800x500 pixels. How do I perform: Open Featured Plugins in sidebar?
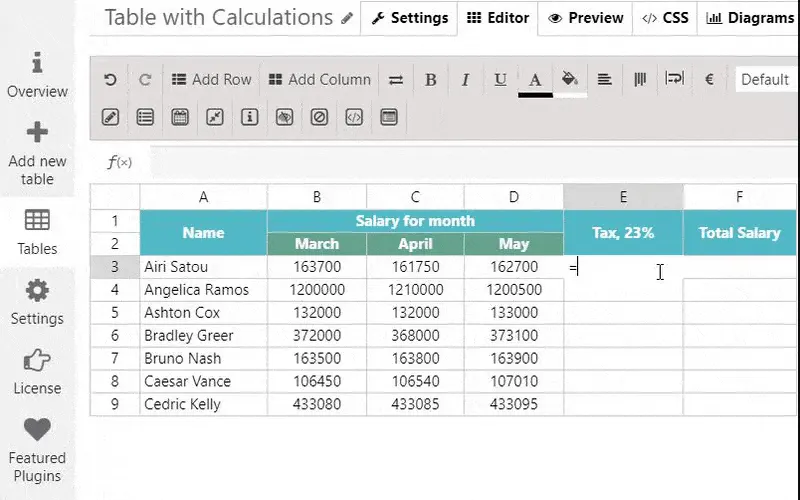pyautogui.click(x=37, y=451)
